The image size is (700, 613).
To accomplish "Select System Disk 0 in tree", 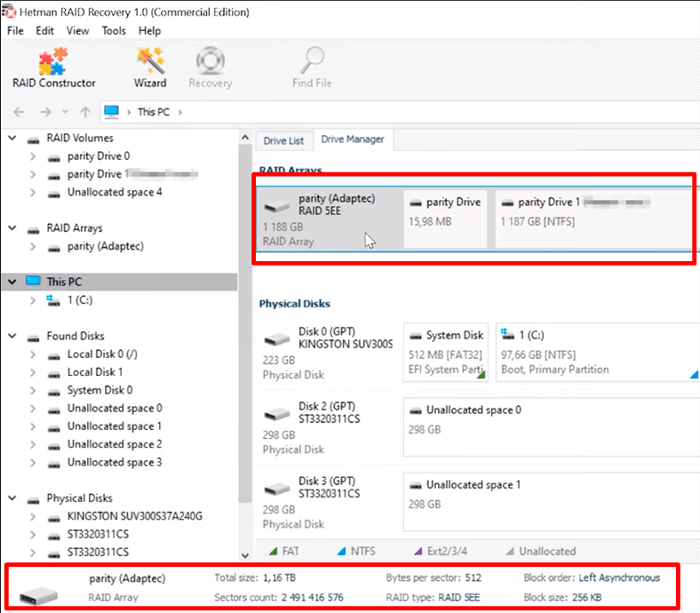I will point(100,390).
